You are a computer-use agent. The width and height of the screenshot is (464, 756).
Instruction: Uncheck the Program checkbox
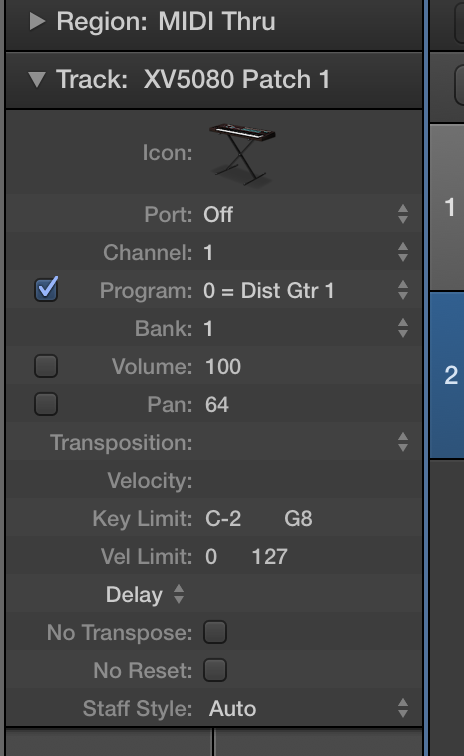coord(46,290)
